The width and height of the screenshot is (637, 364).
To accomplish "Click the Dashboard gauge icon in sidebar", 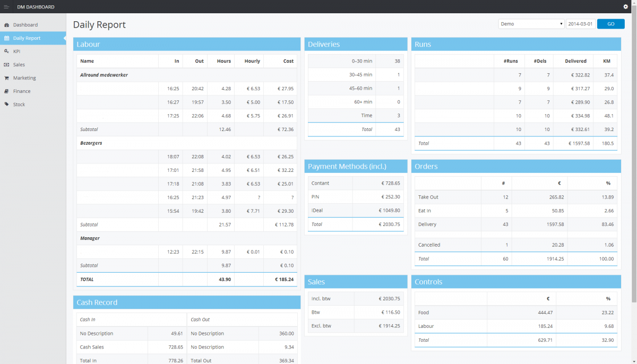I will point(6,25).
